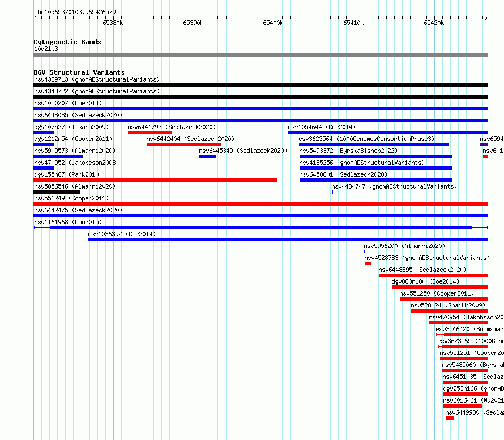Screen dimensions: 504x440
Task: Click the 65400k ruler position label
Action: point(273,23)
